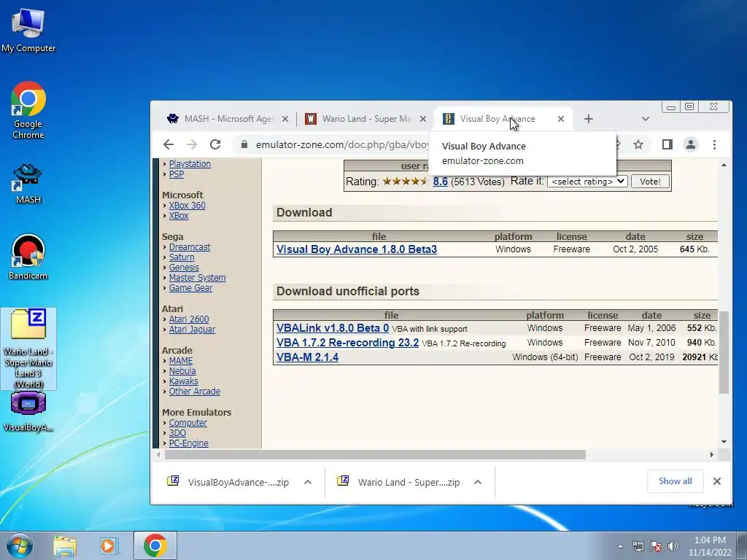
Task: Click Chrome taskbar button
Action: [x=155, y=545]
